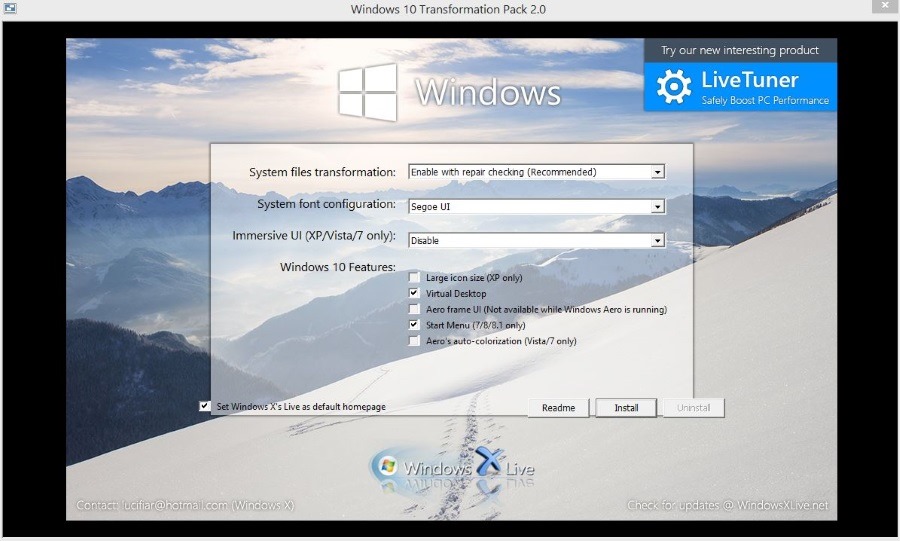The image size is (900, 541).
Task: Click the contact email lucifiar@hotmail.com
Action: pyautogui.click(x=174, y=505)
